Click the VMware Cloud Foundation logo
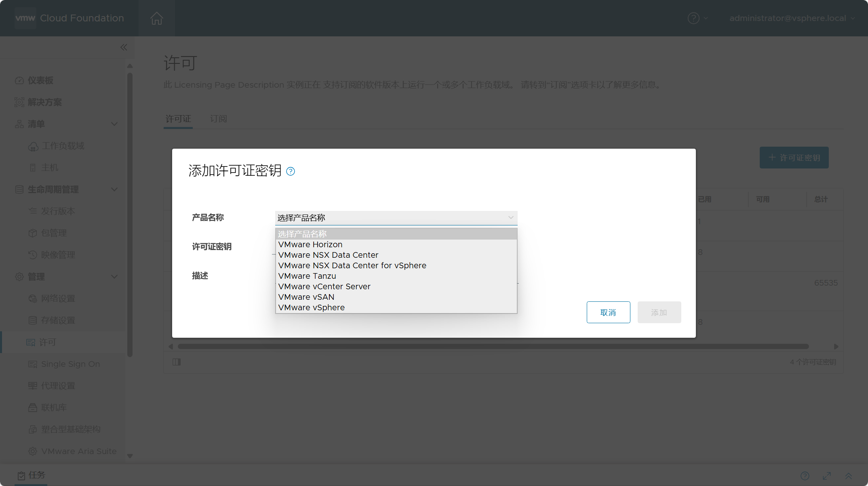The width and height of the screenshot is (868, 486). [x=25, y=18]
